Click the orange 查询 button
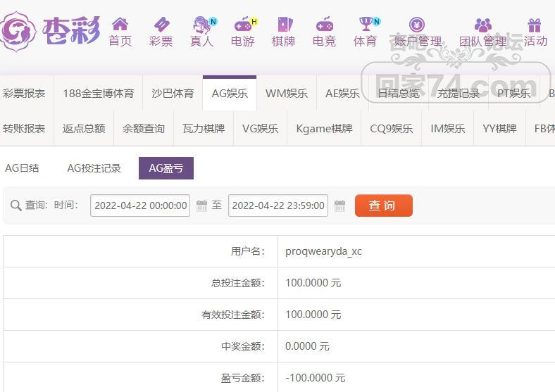Screen dimensions: 555x392 384,206
